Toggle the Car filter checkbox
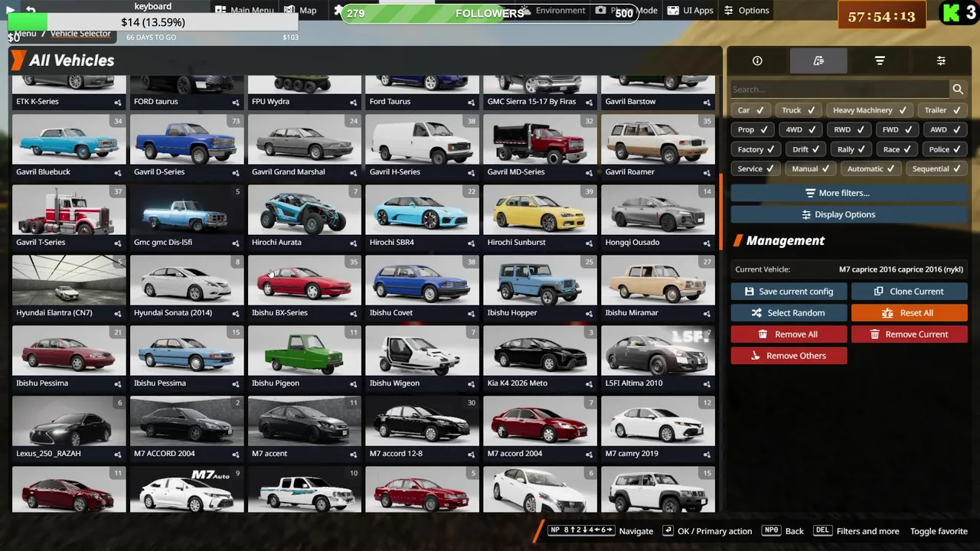 click(750, 110)
